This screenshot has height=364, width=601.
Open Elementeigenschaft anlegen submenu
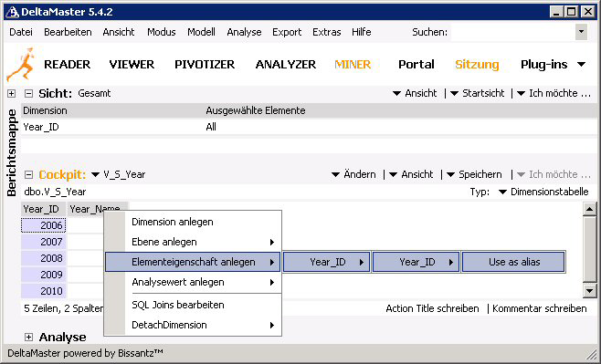click(x=193, y=262)
